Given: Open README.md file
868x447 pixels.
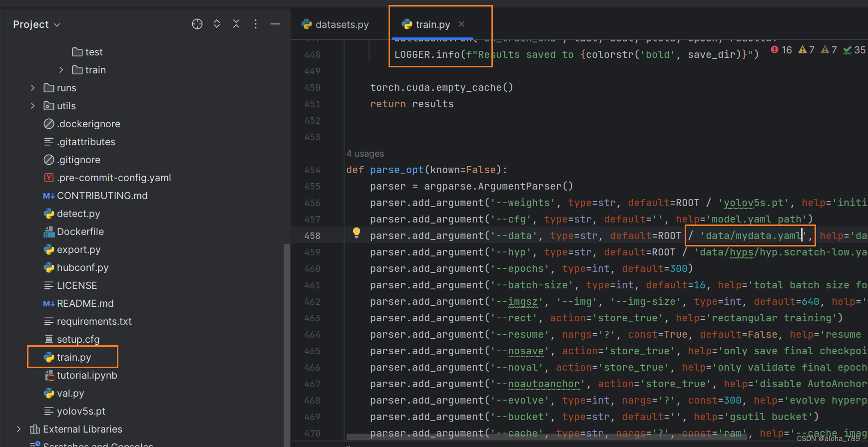Looking at the screenshot, I should pos(78,303).
